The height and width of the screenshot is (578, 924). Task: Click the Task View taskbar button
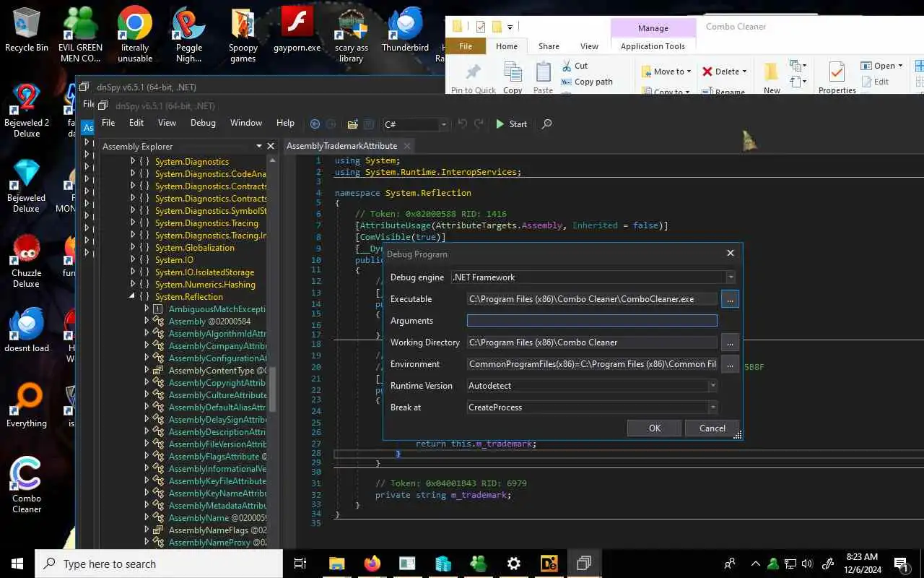tap(300, 564)
